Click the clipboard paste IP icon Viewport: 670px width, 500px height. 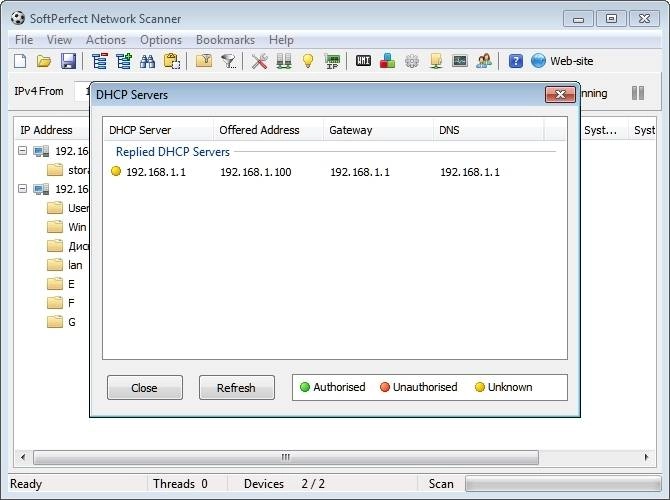[x=172, y=61]
